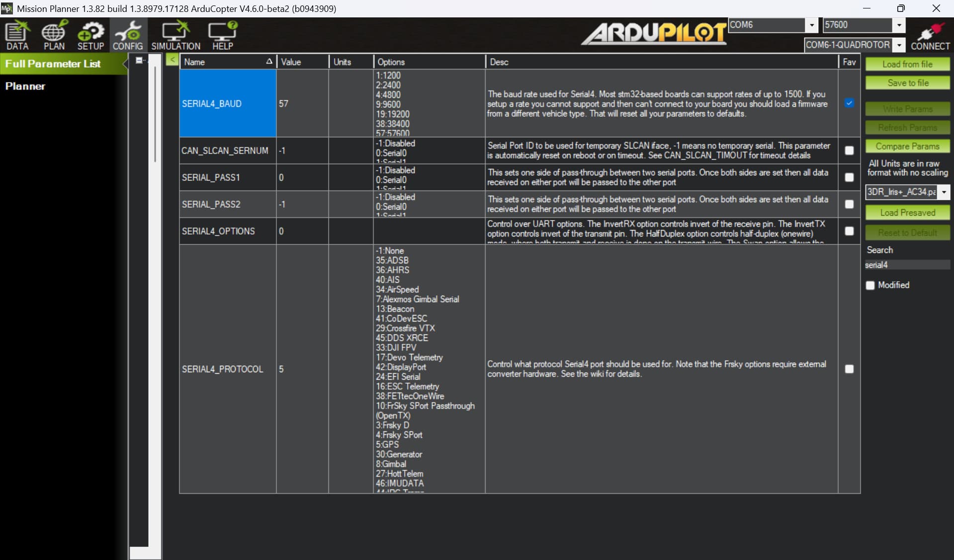The height and width of the screenshot is (560, 954).
Task: Click Refresh Params button
Action: click(x=907, y=128)
